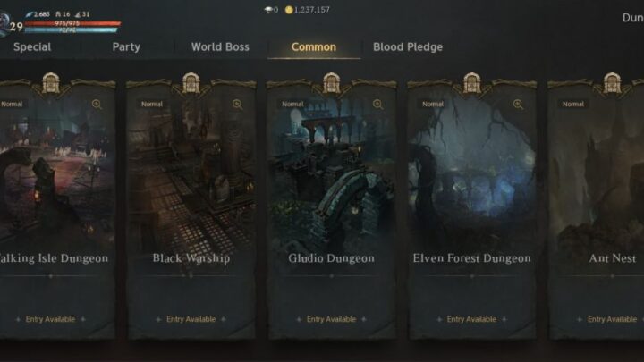Click Entry Available on Elven Forest Dungeon
The image size is (644, 362).
point(471,319)
